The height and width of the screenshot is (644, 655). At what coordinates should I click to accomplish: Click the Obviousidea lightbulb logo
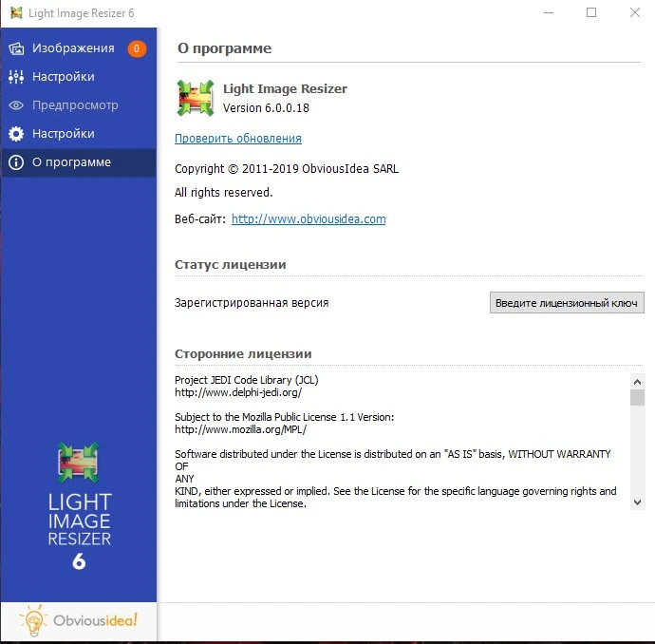78,620
